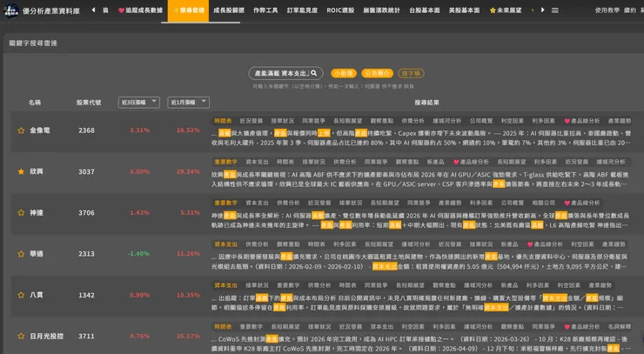
Task: Select 名詞解釋 tag in the 日月光投控 row
Action: click(620, 326)
